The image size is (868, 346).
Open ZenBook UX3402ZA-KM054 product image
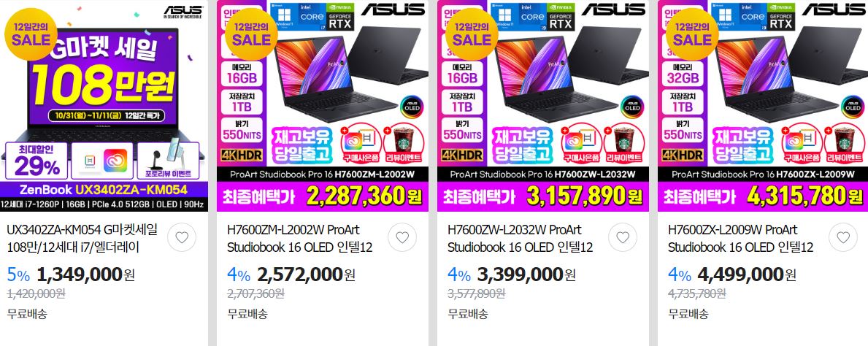pyautogui.click(x=104, y=106)
